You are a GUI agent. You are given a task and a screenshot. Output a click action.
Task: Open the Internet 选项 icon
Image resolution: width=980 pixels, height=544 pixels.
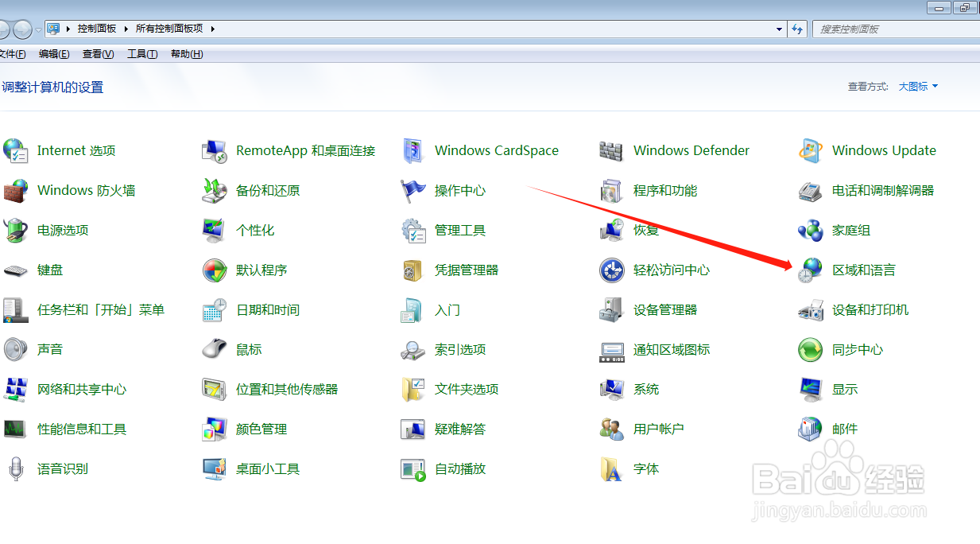point(15,150)
